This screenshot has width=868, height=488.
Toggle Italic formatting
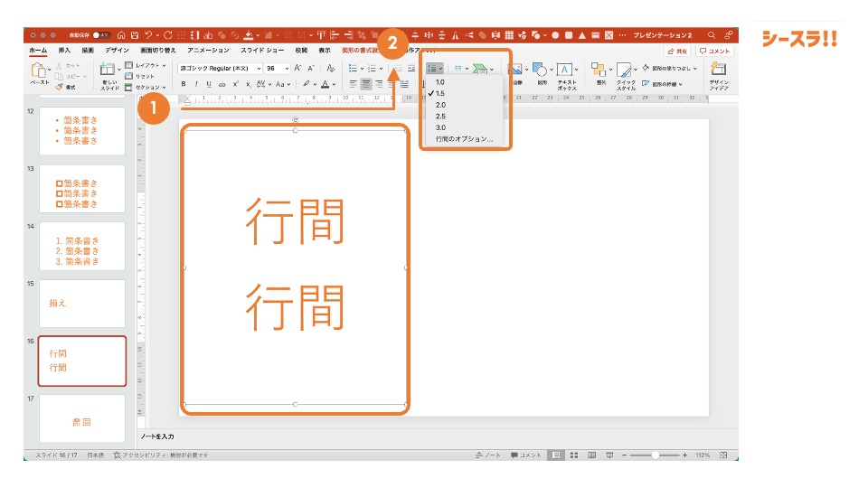[x=196, y=84]
